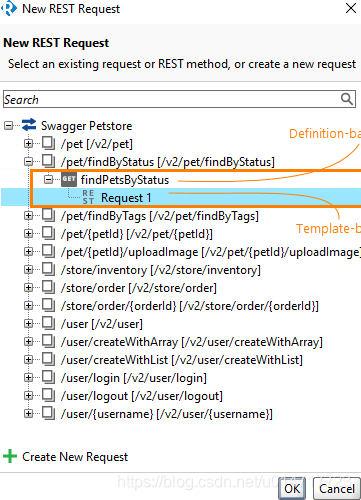Tick the /user/login checkbox

[49, 377]
